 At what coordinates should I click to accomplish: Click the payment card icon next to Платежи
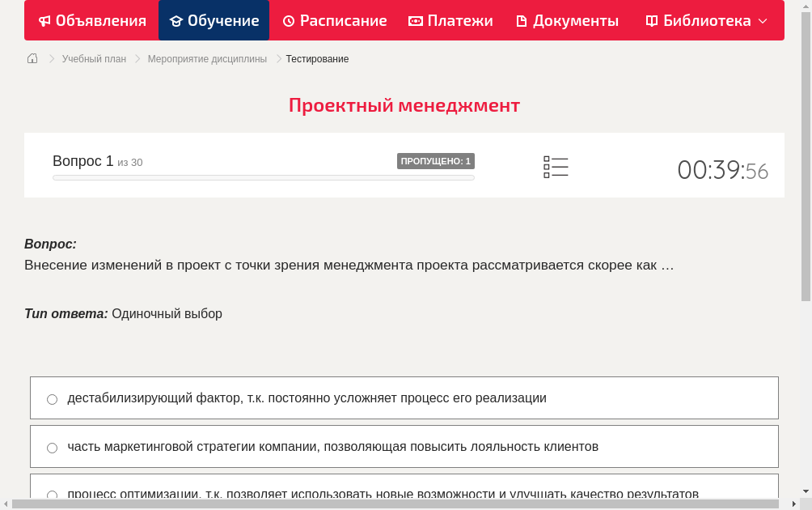[x=414, y=20]
